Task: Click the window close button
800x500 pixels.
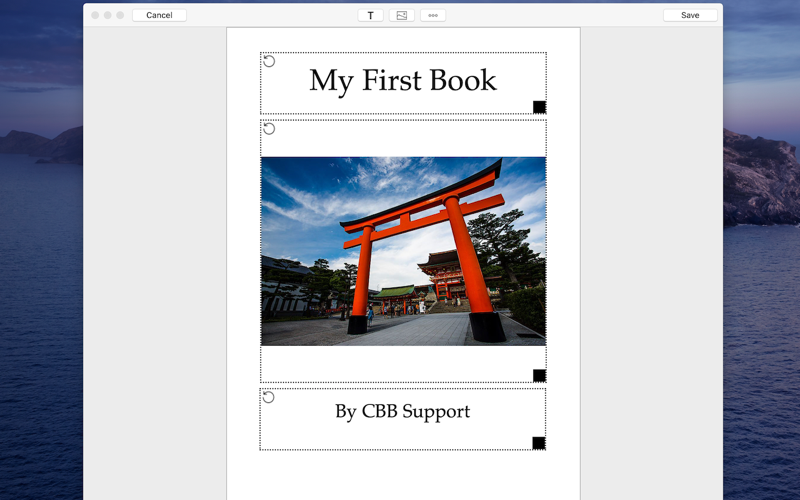Action: [95, 15]
